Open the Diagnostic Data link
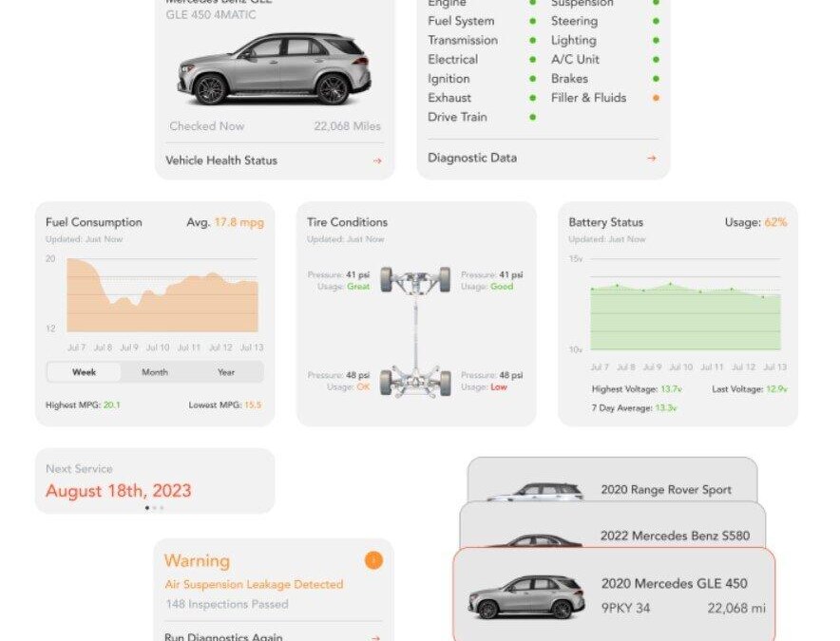The image size is (840, 641). click(472, 159)
